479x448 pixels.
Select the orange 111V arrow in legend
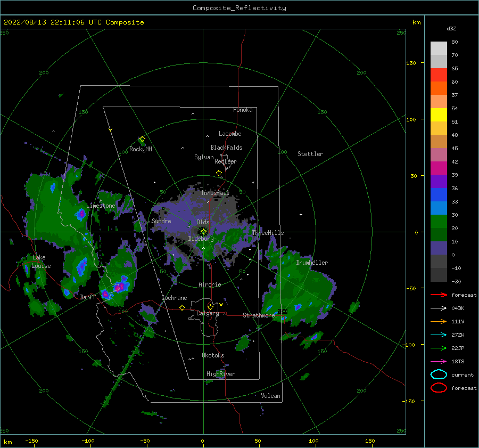[x=439, y=321]
